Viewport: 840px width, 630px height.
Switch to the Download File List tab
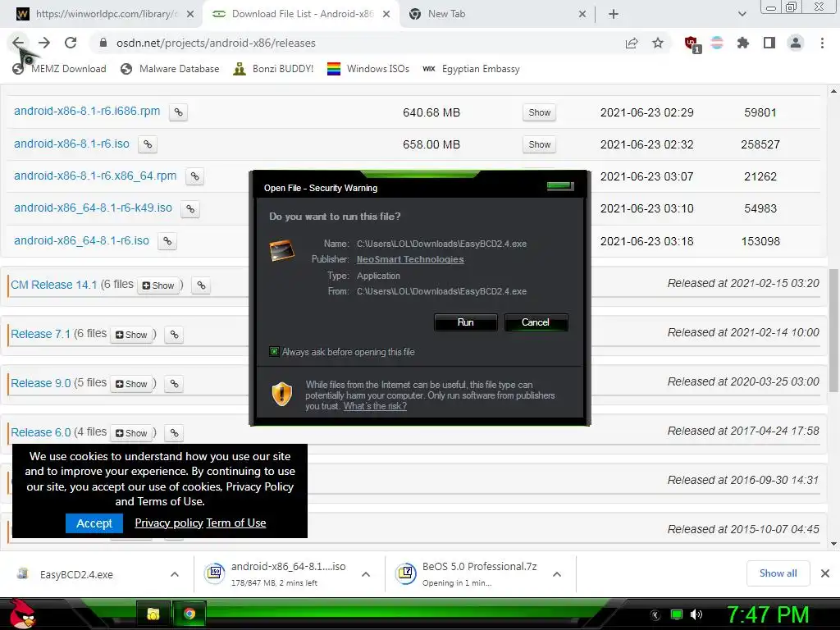301,14
